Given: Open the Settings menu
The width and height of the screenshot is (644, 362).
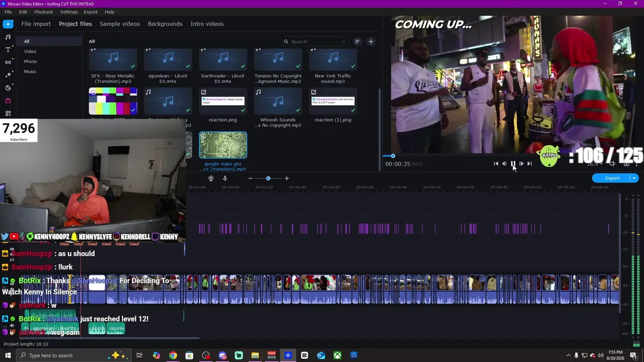Looking at the screenshot, I should (69, 12).
